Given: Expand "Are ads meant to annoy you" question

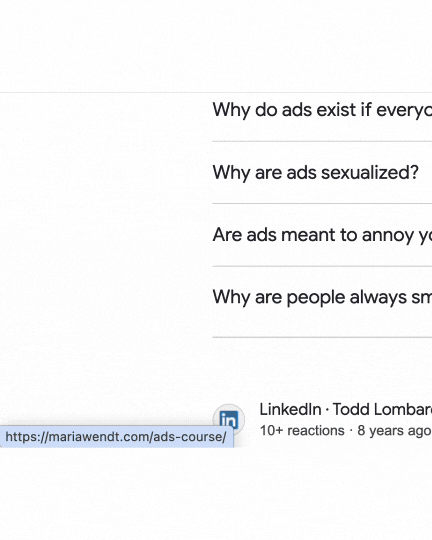Looking at the screenshot, I should tap(322, 235).
